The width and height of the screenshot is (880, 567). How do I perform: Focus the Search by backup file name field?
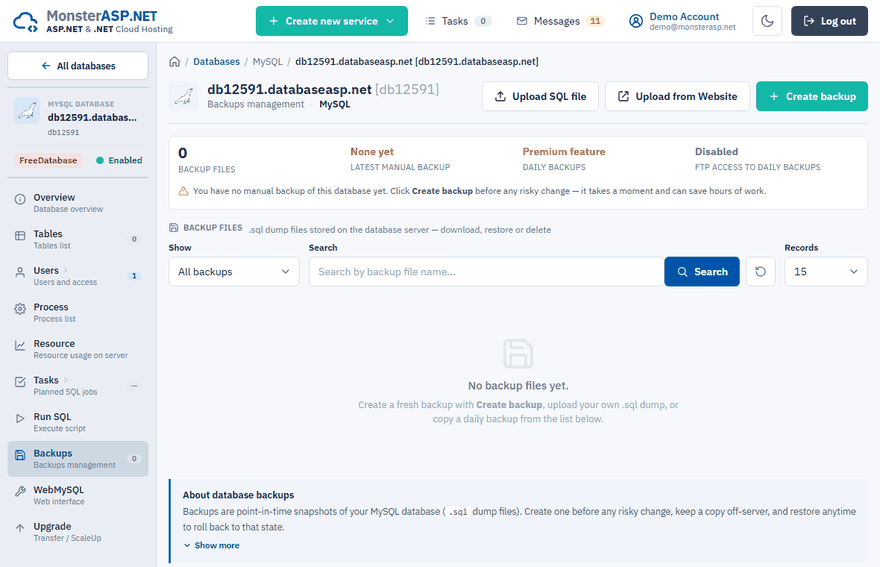[x=486, y=272]
